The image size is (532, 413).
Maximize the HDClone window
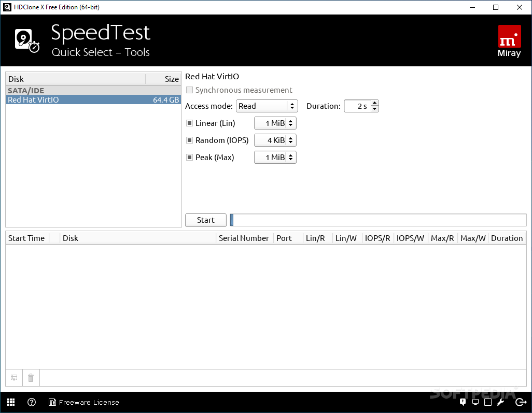(496, 7)
